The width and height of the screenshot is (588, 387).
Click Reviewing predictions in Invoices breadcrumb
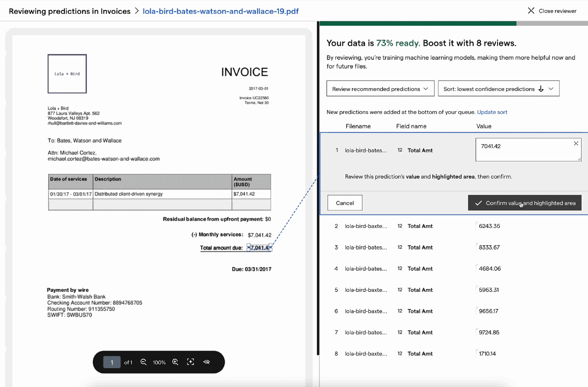[x=70, y=11]
